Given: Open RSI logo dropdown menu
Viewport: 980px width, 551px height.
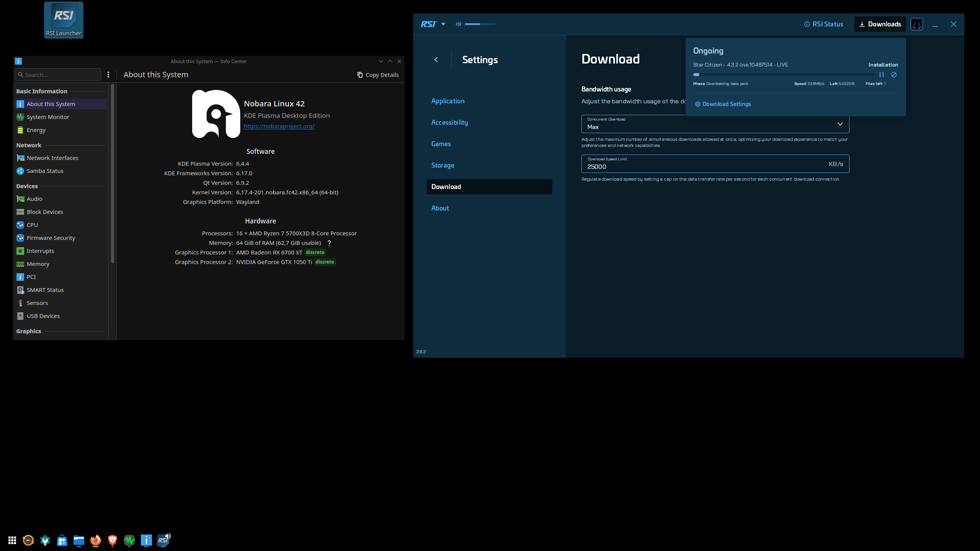Looking at the screenshot, I should coord(443,24).
